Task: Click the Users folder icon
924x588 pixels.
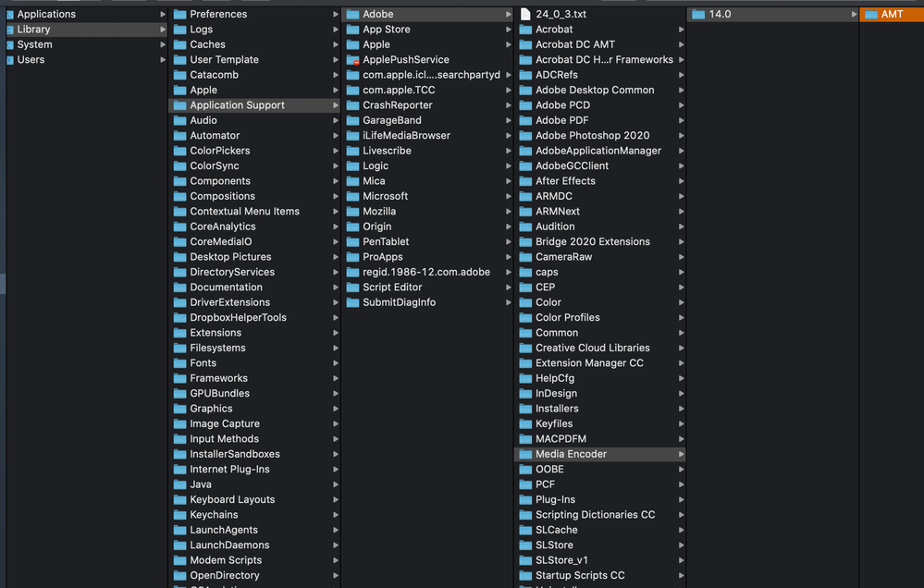Action: [10, 60]
